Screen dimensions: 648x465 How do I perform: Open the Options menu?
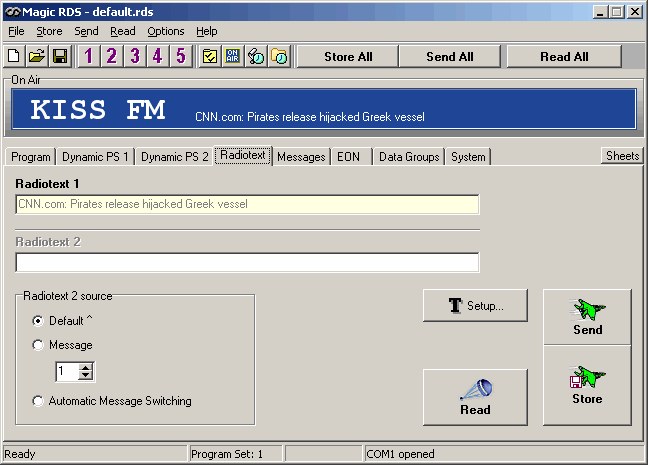(x=166, y=31)
